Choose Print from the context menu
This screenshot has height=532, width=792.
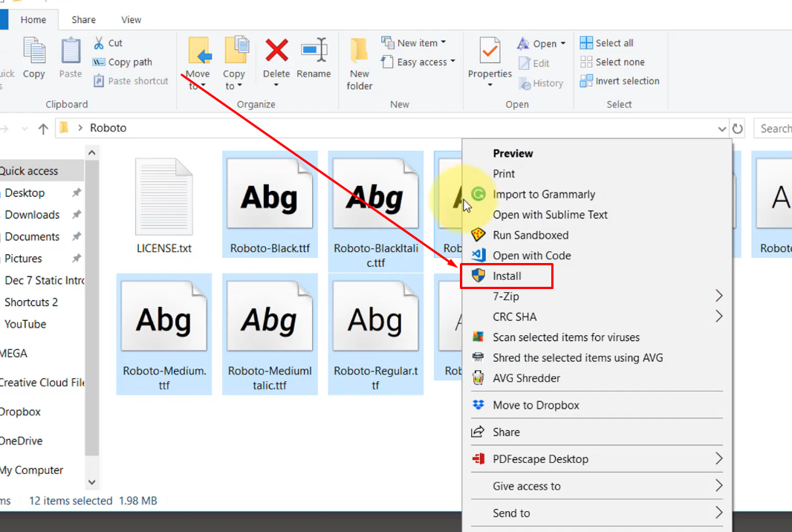[504, 173]
